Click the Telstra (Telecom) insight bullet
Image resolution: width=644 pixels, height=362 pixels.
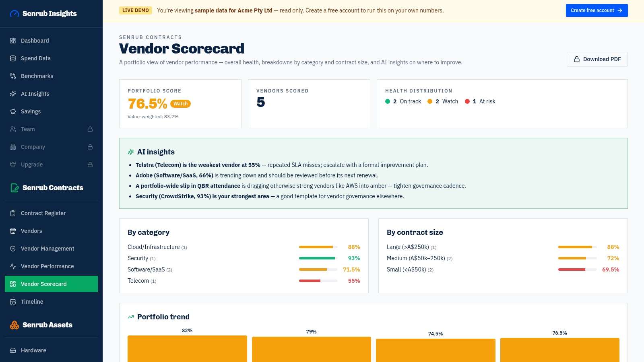click(x=282, y=165)
